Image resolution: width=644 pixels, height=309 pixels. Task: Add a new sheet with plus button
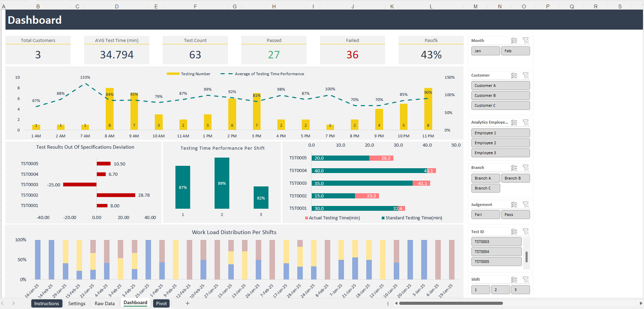click(x=188, y=303)
